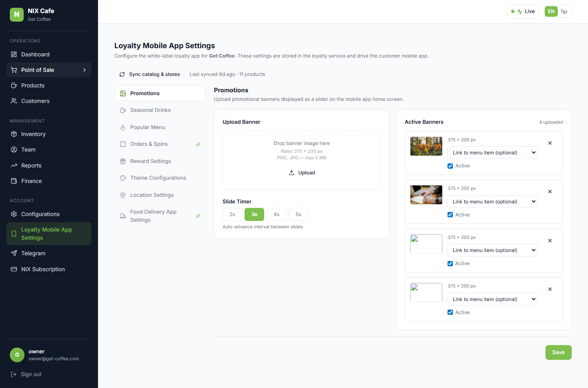The height and width of the screenshot is (388, 588).
Task: Set slide timer to 5s
Action: (298, 214)
